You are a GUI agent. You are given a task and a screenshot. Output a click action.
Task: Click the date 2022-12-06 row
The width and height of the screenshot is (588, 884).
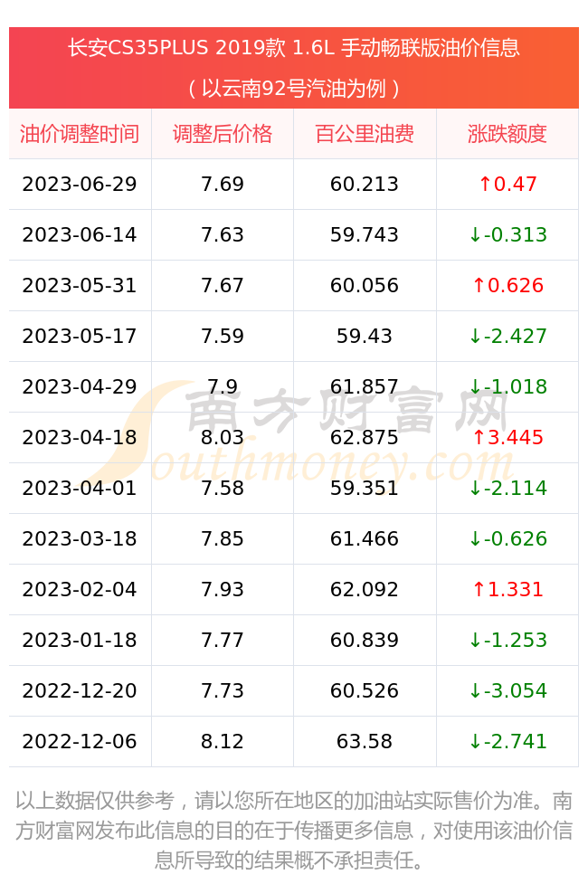(x=294, y=741)
